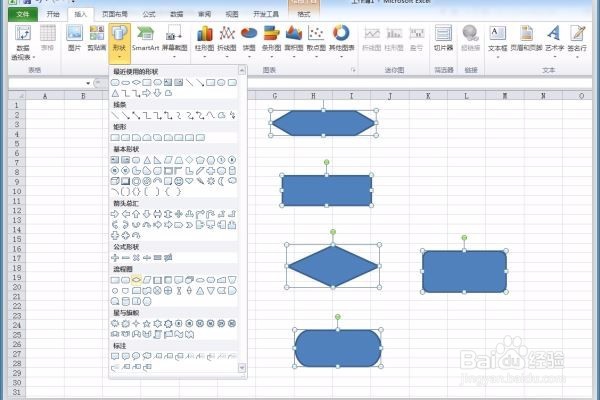The image size is (600, 400).
Task: Select column header A
Action: coord(45,96)
